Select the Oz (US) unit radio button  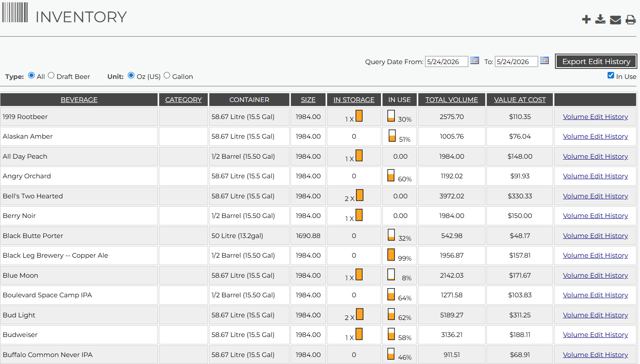(131, 75)
